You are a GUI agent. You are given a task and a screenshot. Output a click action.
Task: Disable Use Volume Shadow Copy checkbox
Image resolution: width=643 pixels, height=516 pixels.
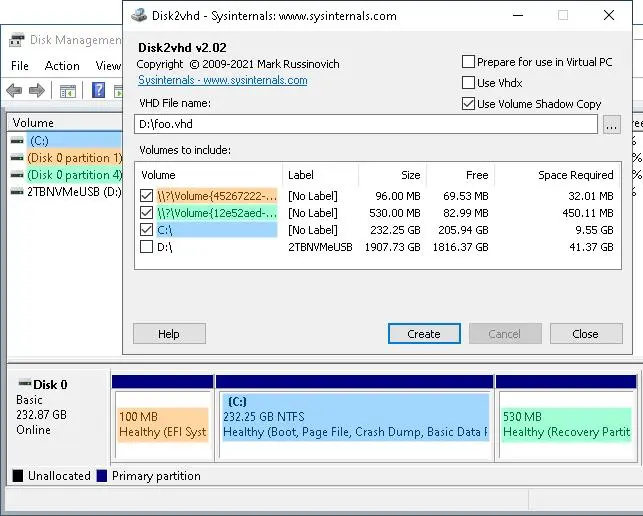(x=468, y=104)
